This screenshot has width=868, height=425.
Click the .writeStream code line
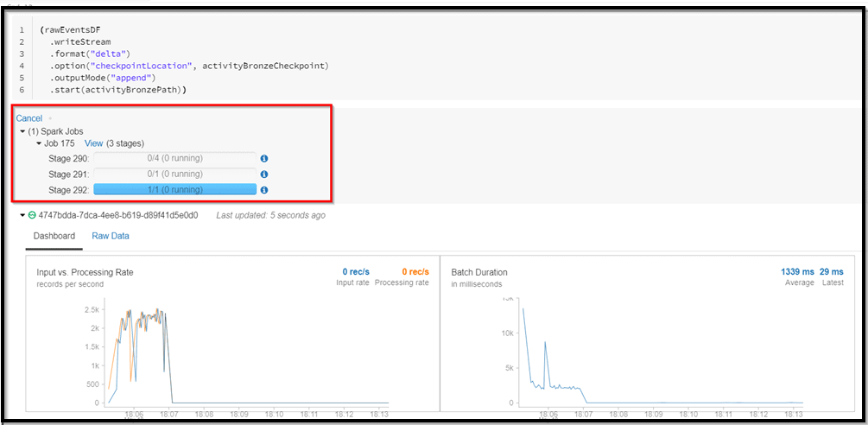coord(79,42)
